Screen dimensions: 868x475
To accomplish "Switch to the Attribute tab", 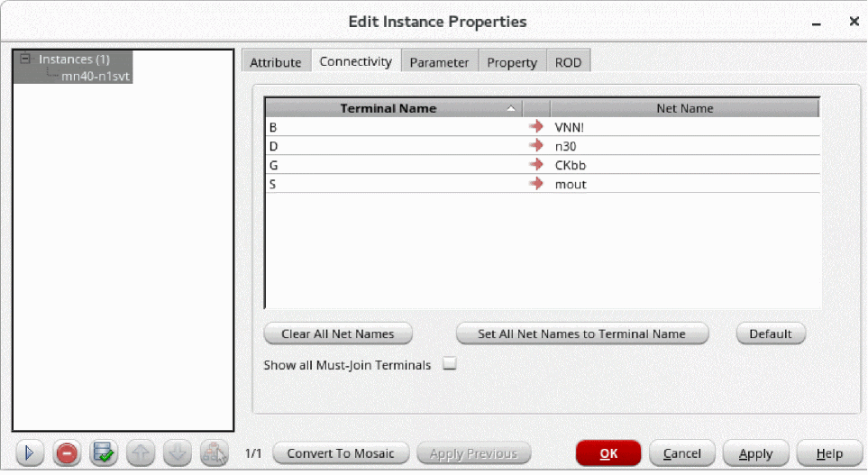I will pyautogui.click(x=276, y=62).
